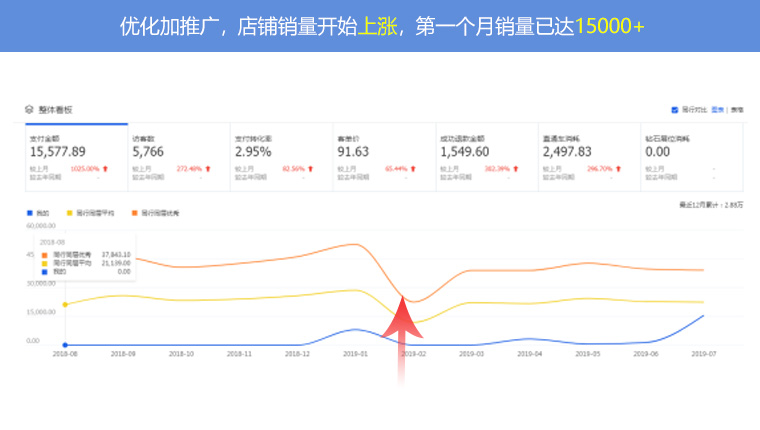Image resolution: width=760 pixels, height=430 pixels.
Task: Toggle the 同行对比 checkbox
Action: click(675, 109)
